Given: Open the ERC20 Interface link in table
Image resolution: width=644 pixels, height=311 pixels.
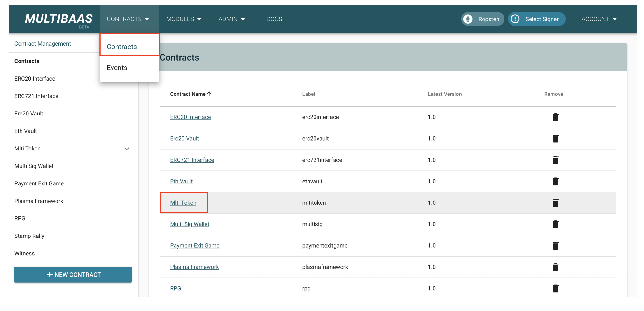Looking at the screenshot, I should 190,117.
